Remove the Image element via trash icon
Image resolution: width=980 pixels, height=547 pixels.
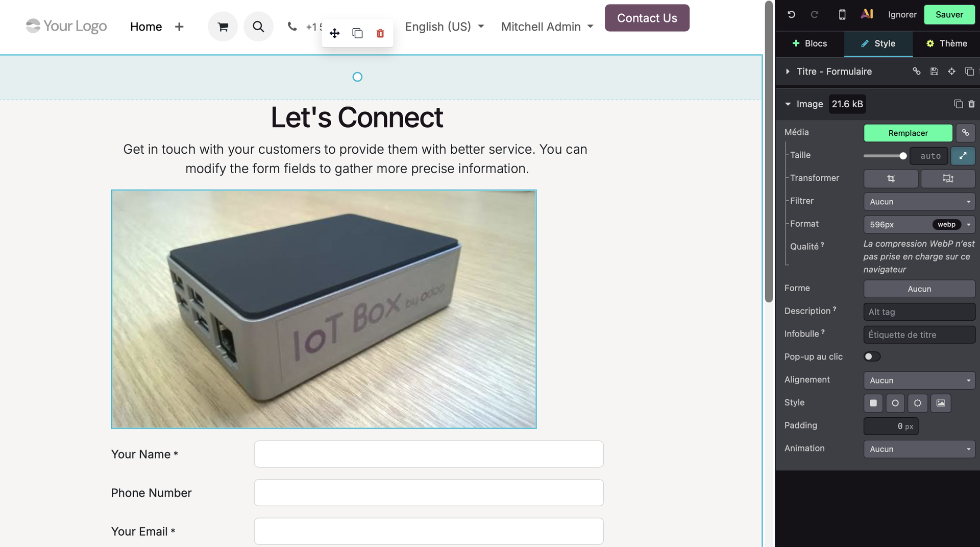coord(971,104)
